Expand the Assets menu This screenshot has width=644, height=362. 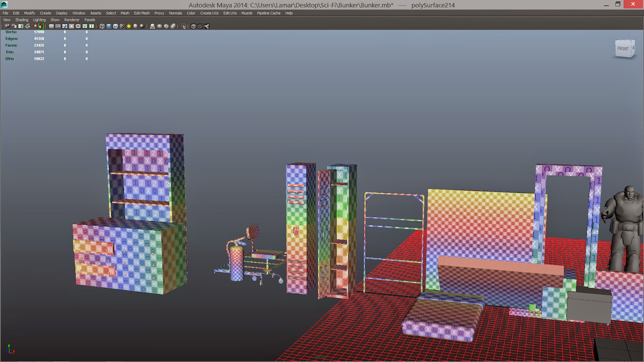pos(96,13)
